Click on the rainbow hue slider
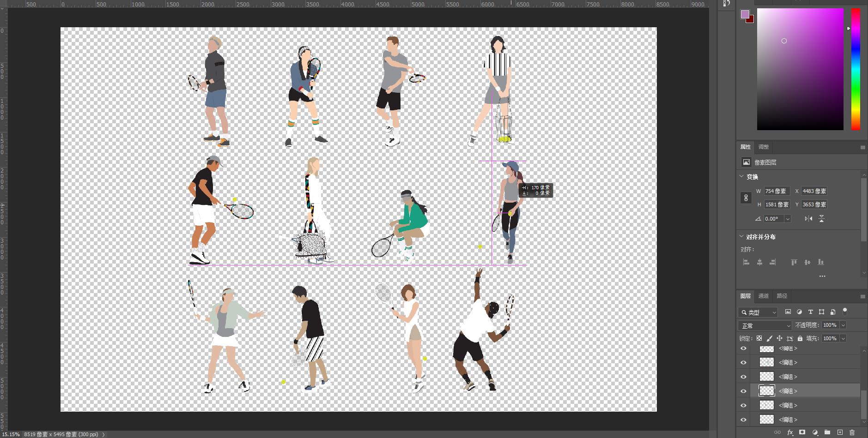The width and height of the screenshot is (868, 438). click(856, 69)
